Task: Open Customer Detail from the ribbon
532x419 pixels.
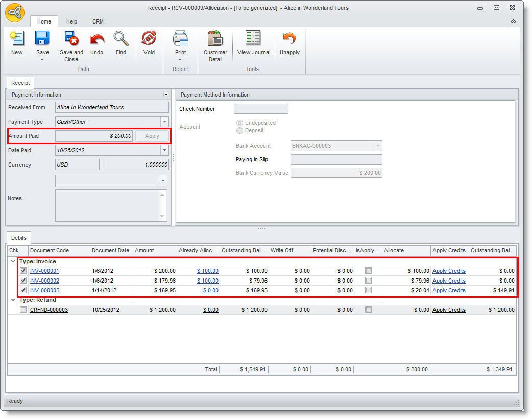Action: point(215,39)
